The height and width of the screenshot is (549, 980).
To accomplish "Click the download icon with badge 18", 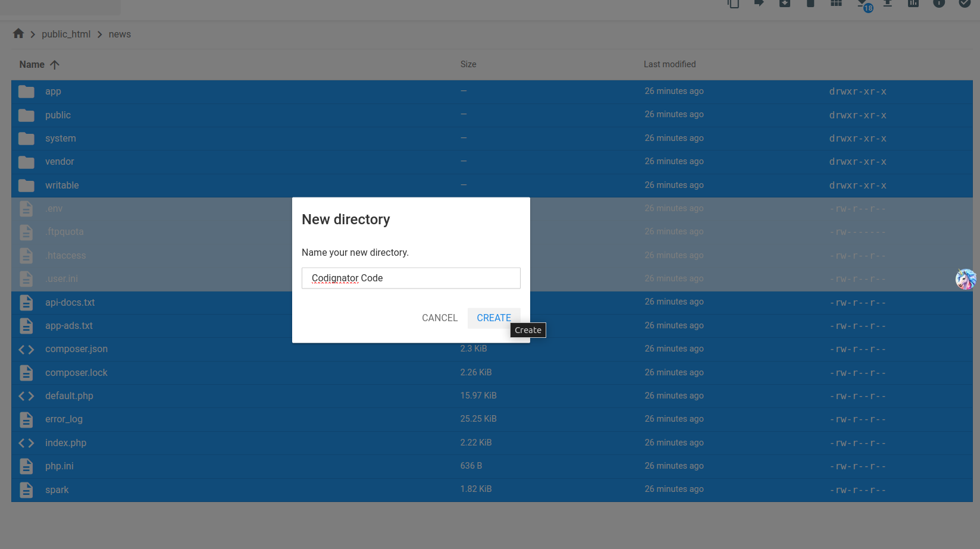I will [862, 4].
